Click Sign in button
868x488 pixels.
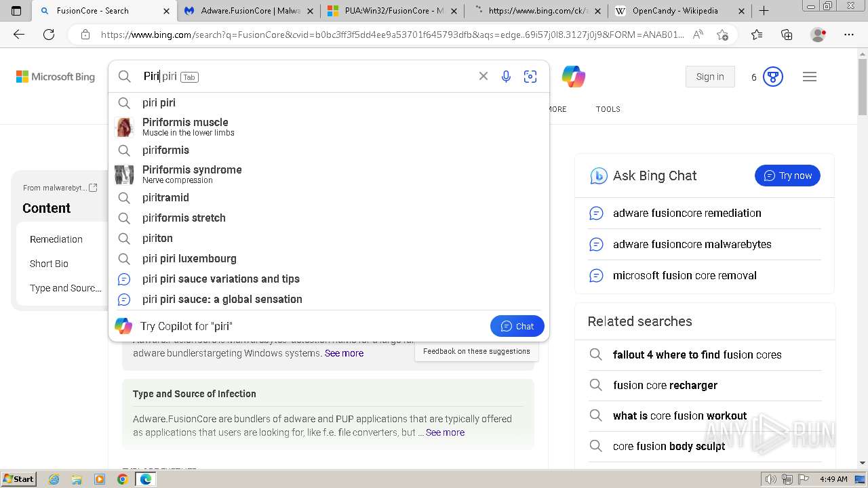710,77
